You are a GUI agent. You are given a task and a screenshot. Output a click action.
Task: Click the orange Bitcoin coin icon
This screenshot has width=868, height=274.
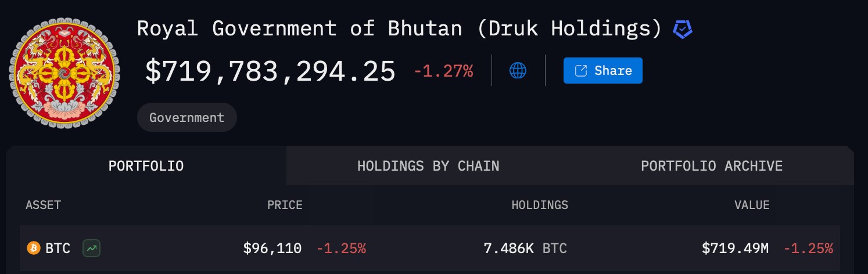click(x=34, y=248)
